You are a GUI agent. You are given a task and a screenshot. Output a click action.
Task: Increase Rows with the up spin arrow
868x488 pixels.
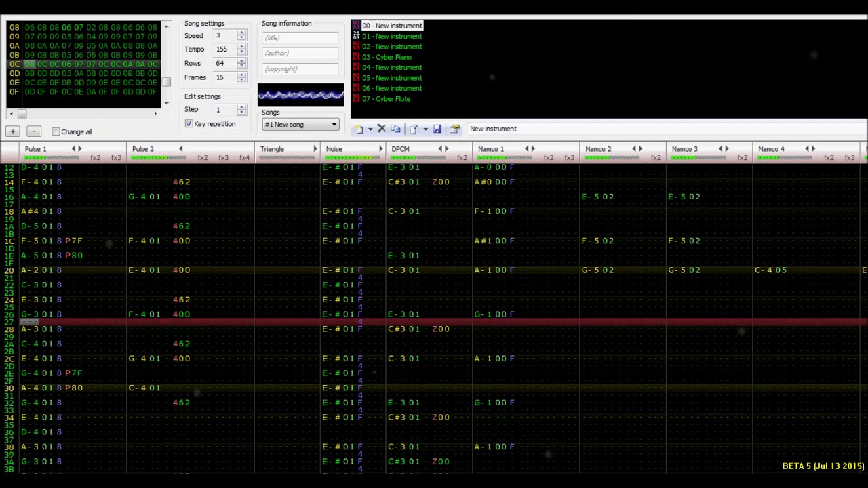242,60
